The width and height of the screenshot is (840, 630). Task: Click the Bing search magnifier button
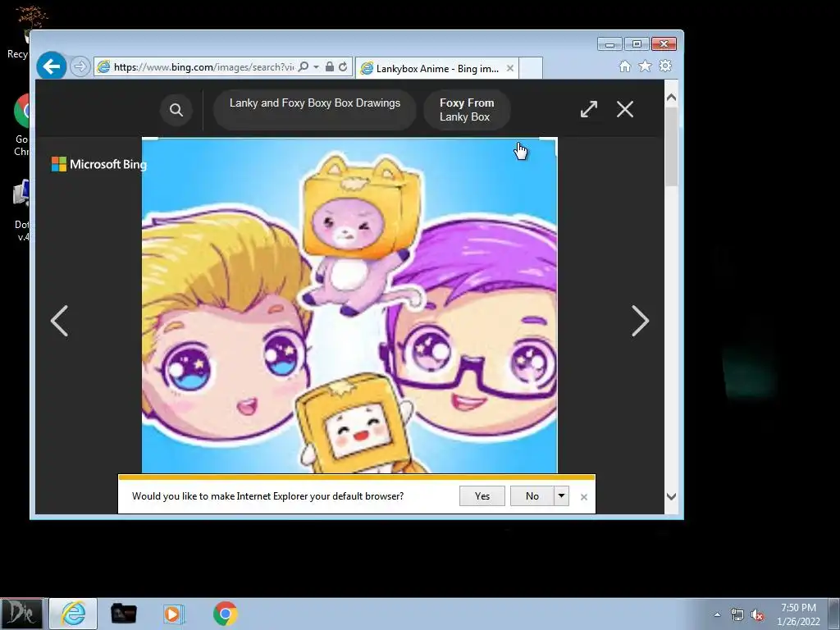176,110
